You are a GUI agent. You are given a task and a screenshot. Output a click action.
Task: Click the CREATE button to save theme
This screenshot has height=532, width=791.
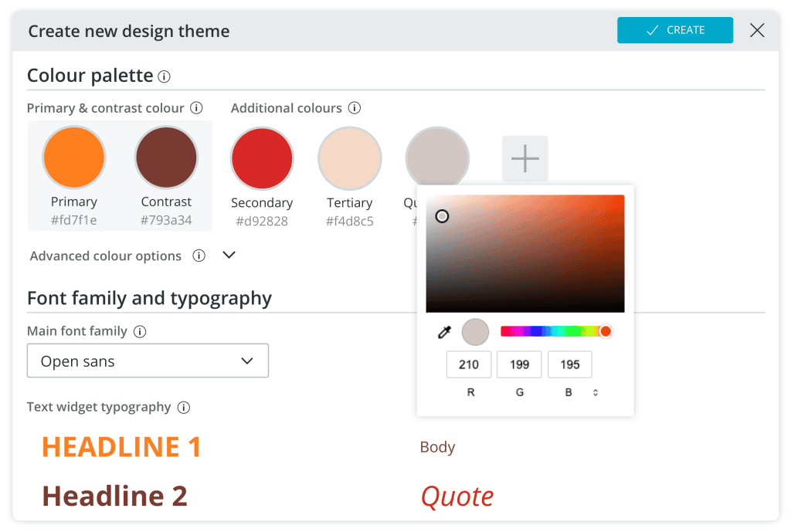pyautogui.click(x=674, y=30)
